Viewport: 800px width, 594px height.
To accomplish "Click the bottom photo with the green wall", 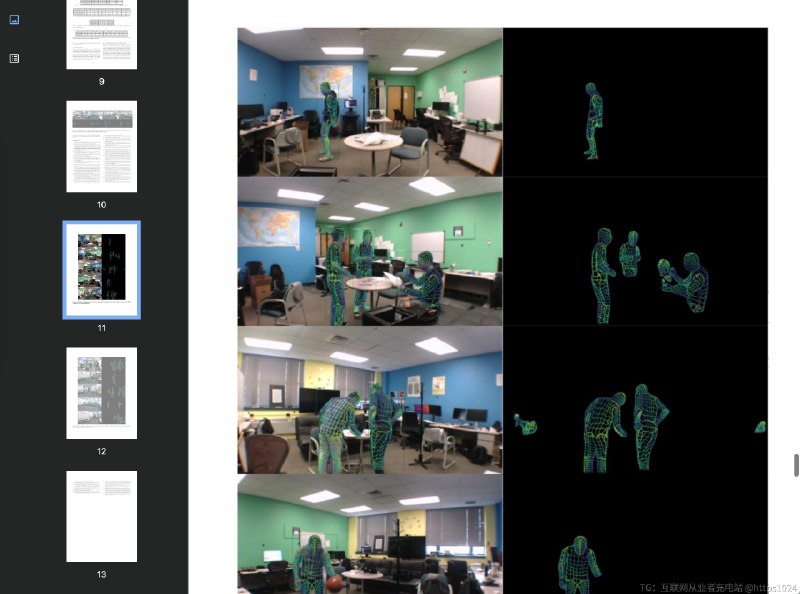I will tap(370, 534).
